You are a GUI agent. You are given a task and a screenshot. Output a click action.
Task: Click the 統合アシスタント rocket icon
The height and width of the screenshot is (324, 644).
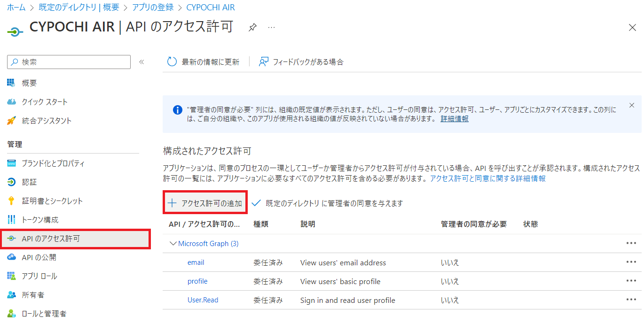[x=12, y=121]
